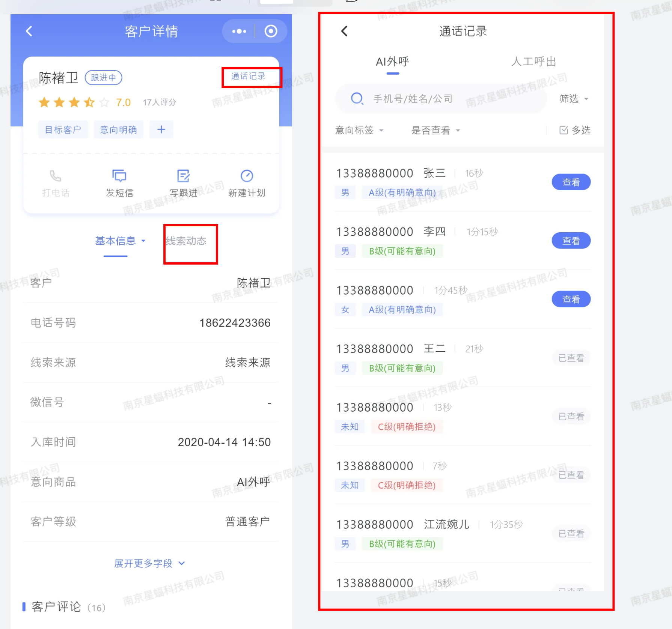
Task: Click 查看 for the 1分45秒 call record
Action: coord(571,299)
